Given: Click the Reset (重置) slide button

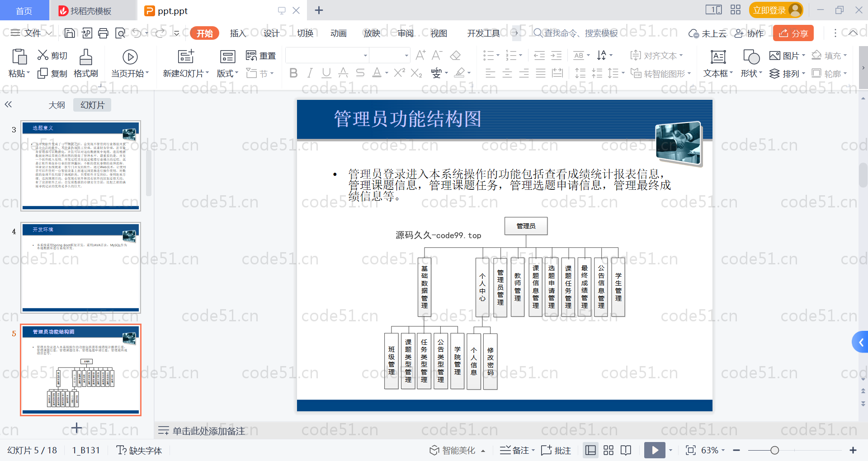Looking at the screenshot, I should point(261,56).
